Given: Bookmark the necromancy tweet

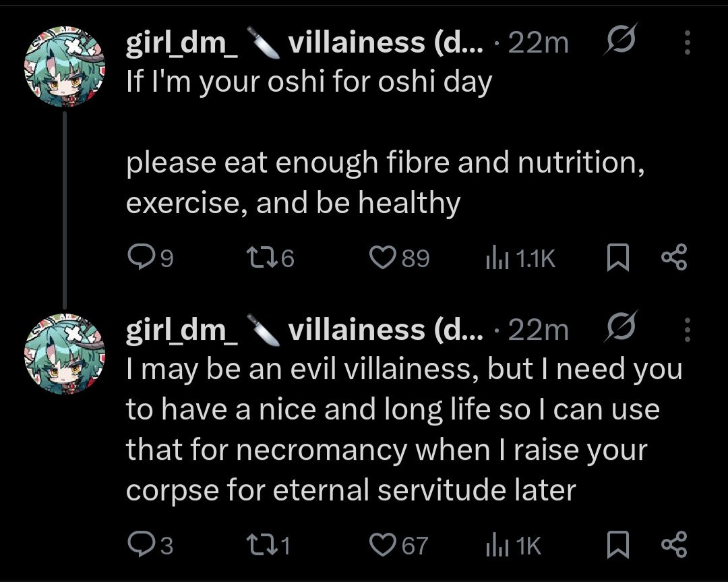Looking at the screenshot, I should [x=617, y=545].
